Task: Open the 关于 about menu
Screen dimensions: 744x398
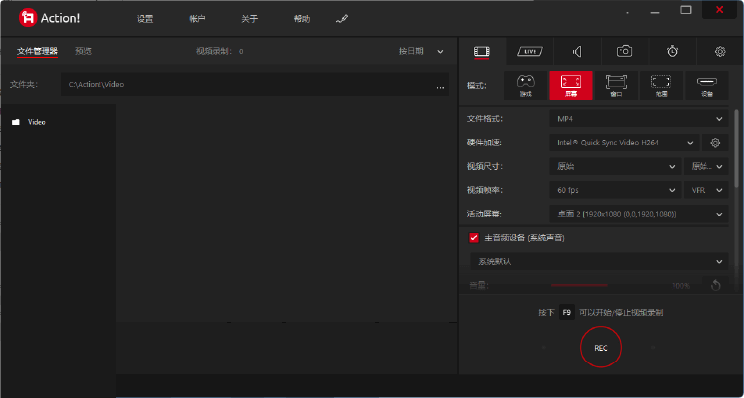Action: (x=249, y=19)
